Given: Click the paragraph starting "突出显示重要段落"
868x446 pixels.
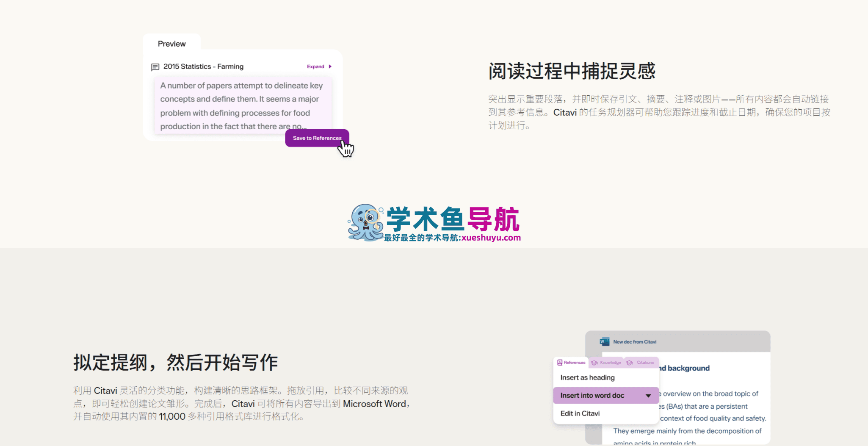Looking at the screenshot, I should [x=659, y=112].
